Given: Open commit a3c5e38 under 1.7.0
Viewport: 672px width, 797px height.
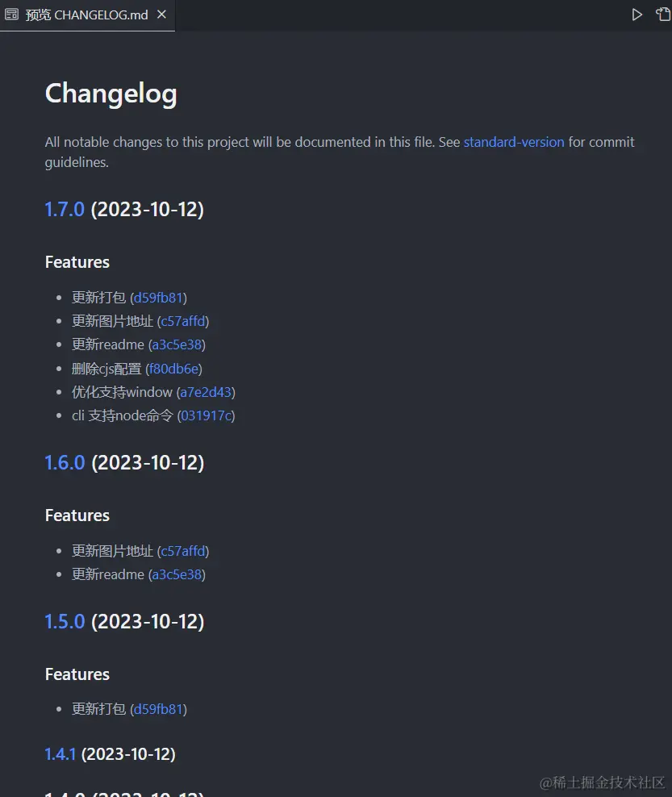Looking at the screenshot, I should pos(177,344).
